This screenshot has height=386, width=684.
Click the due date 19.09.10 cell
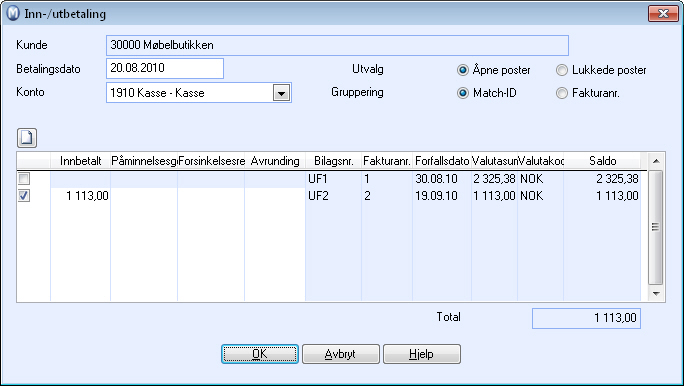point(442,196)
